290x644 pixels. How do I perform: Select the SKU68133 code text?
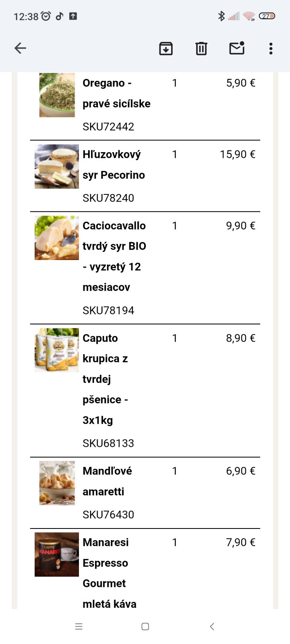[108, 443]
